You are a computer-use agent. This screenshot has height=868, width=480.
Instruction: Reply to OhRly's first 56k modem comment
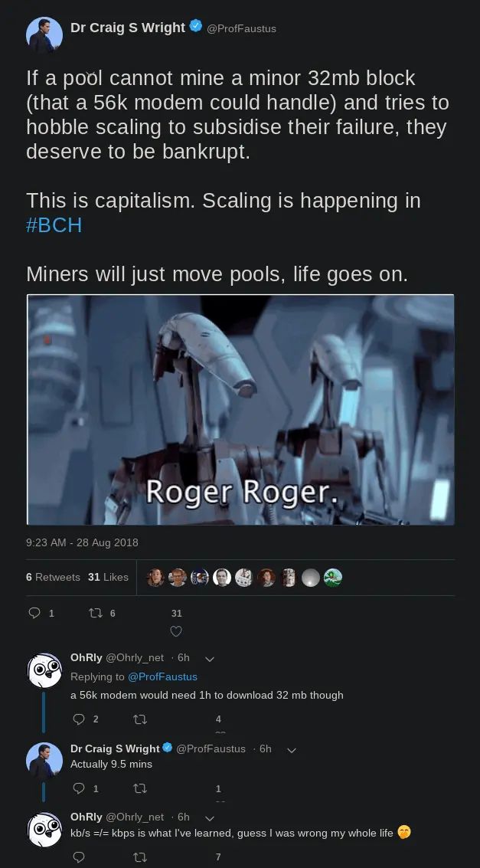(79, 719)
